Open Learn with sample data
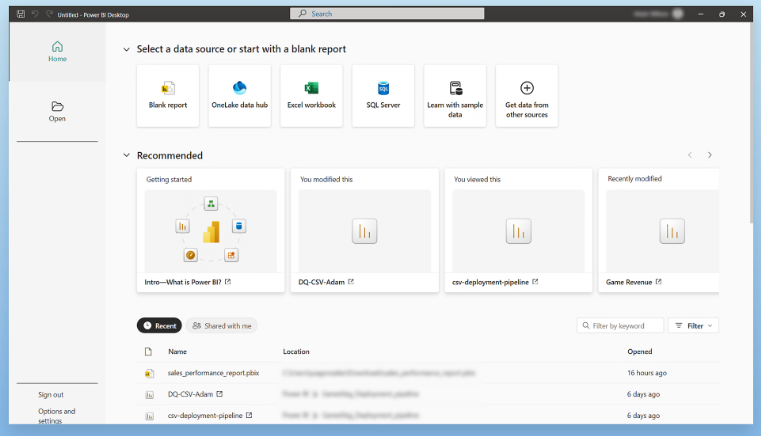761x436 pixels. pos(455,96)
